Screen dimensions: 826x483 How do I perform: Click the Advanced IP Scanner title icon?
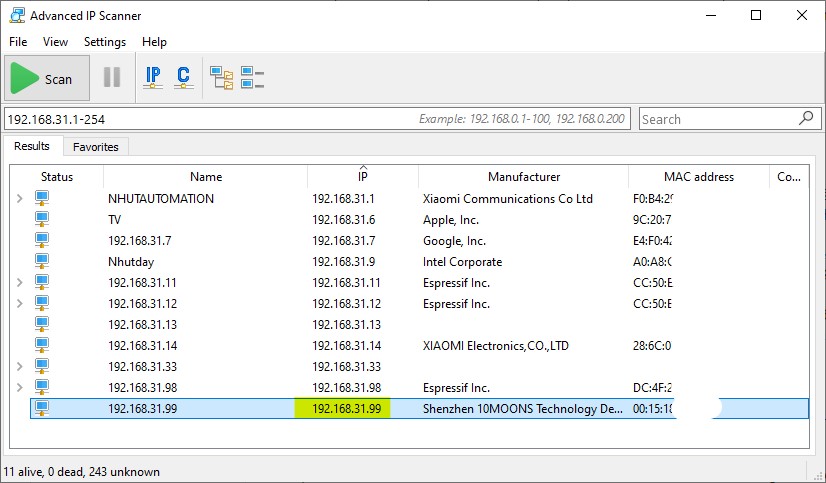[17, 15]
